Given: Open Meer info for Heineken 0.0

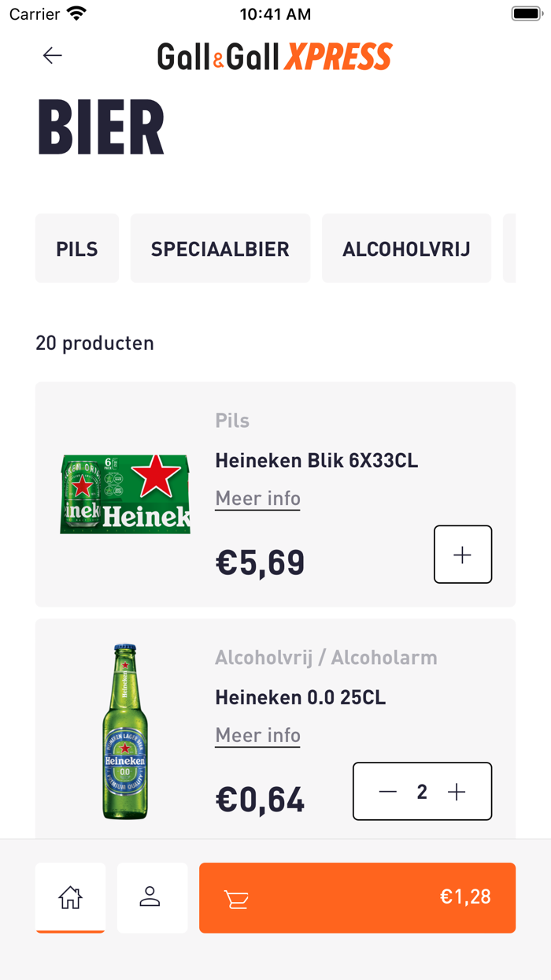Looking at the screenshot, I should (x=258, y=735).
